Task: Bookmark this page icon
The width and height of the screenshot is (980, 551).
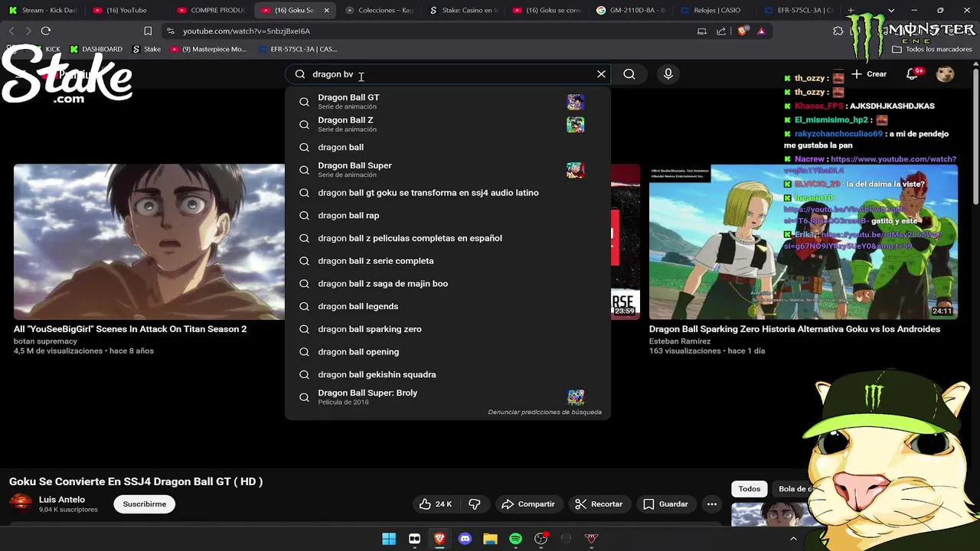Action: [148, 31]
